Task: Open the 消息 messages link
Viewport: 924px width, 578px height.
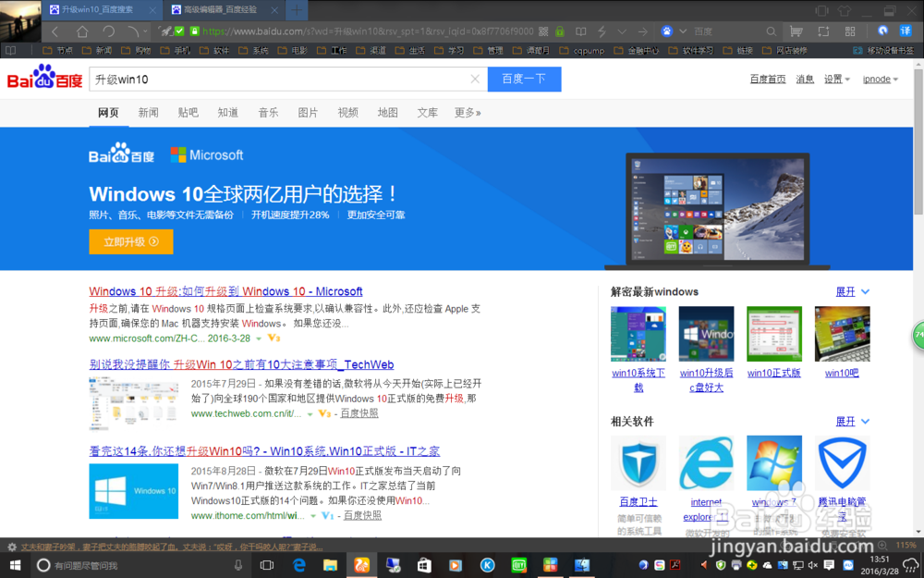Action: click(x=805, y=79)
